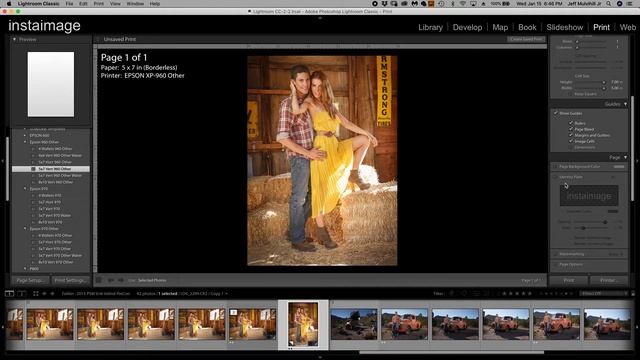Viewport: 640px width, 360px height.
Task: Go to next page with right arrow
Action: click(120, 280)
